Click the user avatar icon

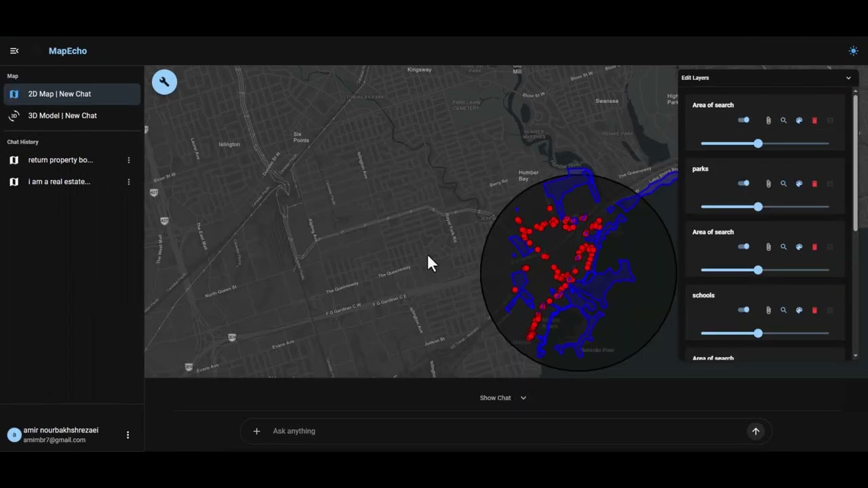[x=14, y=435]
